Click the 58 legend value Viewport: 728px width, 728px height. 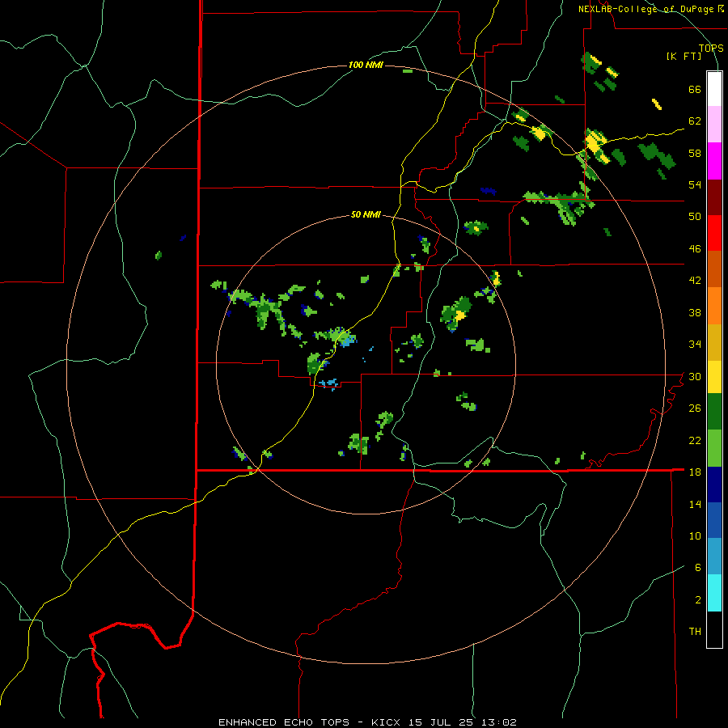pos(695,153)
